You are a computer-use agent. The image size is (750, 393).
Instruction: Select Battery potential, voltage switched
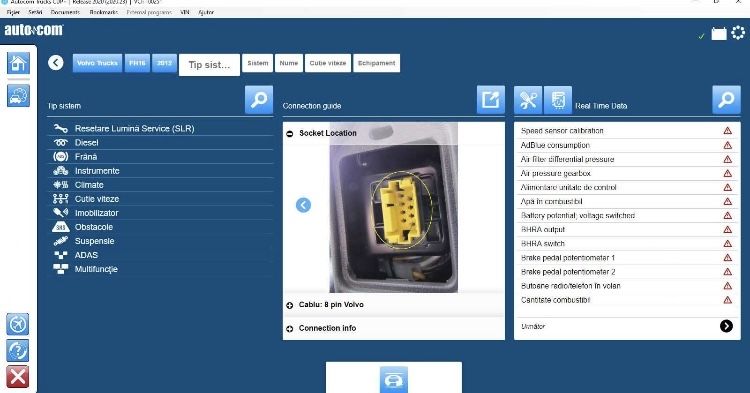627,216
